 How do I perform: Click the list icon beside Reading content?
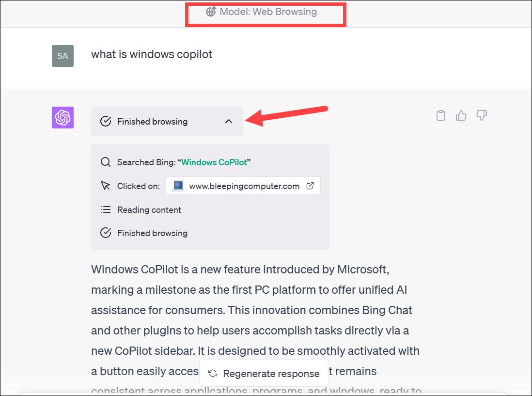pyautogui.click(x=106, y=209)
